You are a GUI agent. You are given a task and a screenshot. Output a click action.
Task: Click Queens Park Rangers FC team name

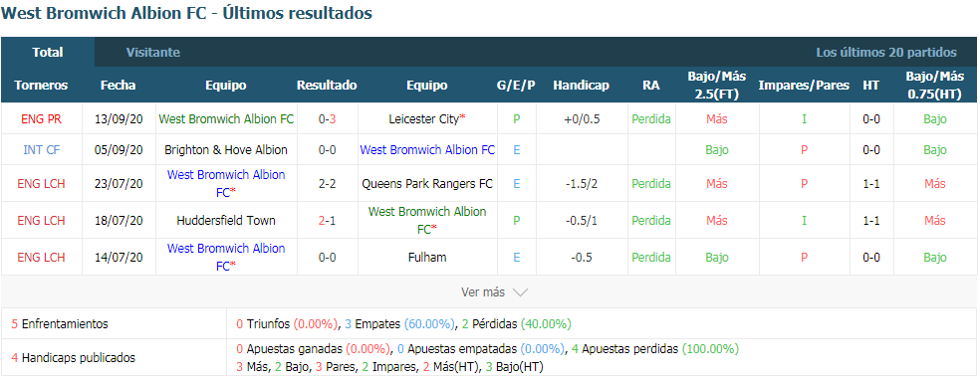coord(427,184)
